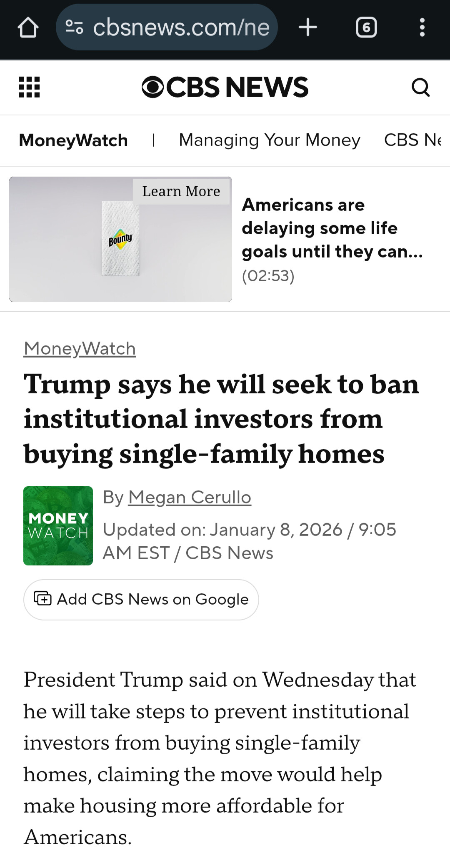Open the Americans delaying life goals video
The height and width of the screenshot is (868, 450).
[x=332, y=228]
